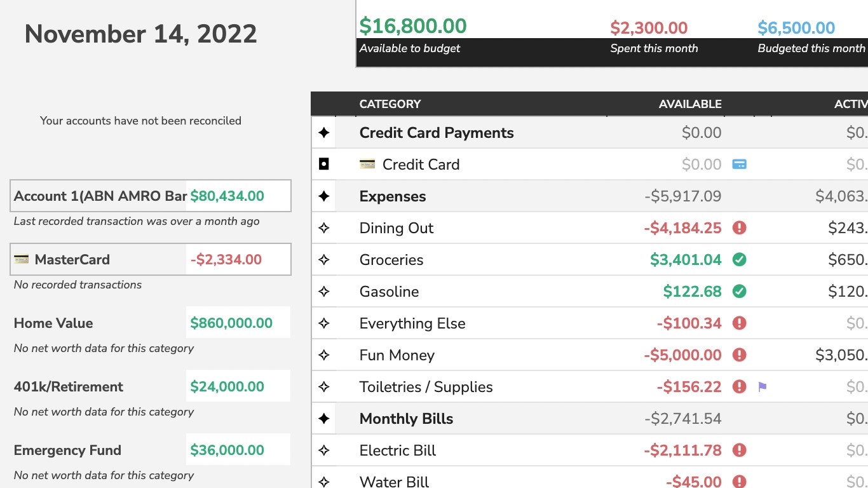Click Everything Else red alert icon
The image size is (868, 488).
pos(739,323)
